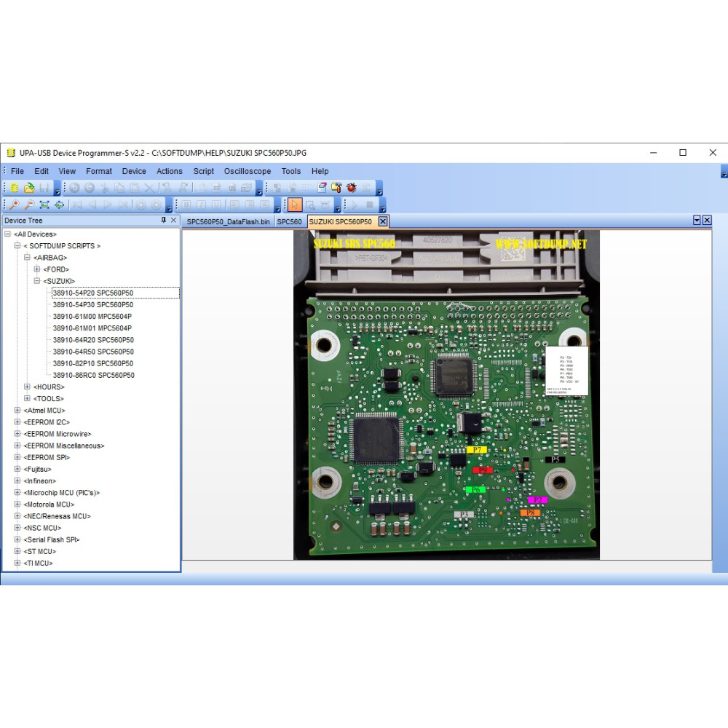This screenshot has height=728, width=728.
Task: Collapse the AIRBAG tree node
Action: [x=27, y=257]
